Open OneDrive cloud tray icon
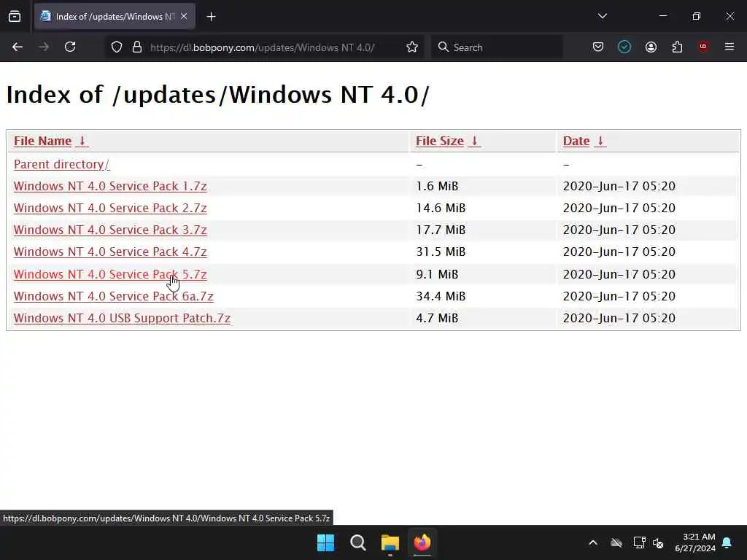747x560 pixels. click(616, 542)
